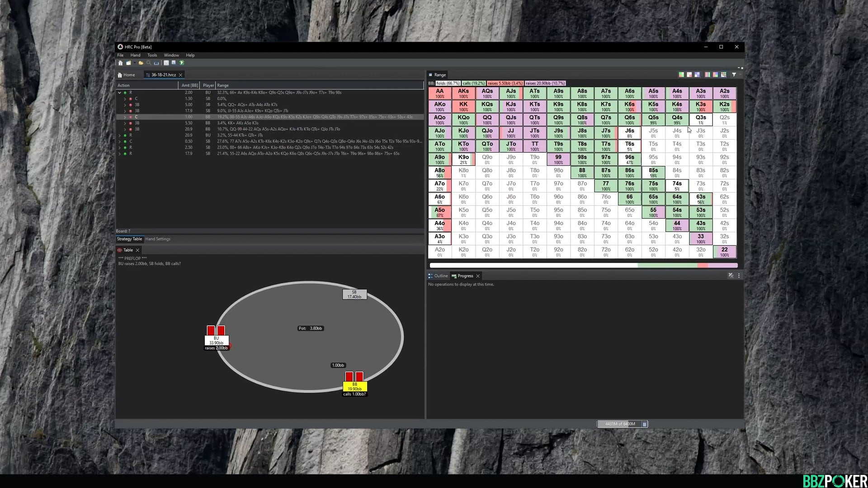Toggle the 'raises 5.50bb (3.4%)' filter

tap(505, 83)
